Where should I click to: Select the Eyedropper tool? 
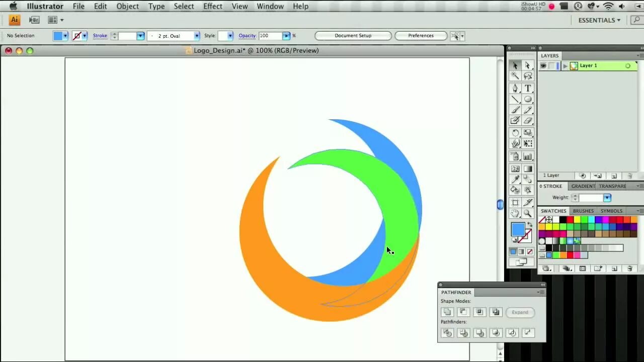(515, 179)
